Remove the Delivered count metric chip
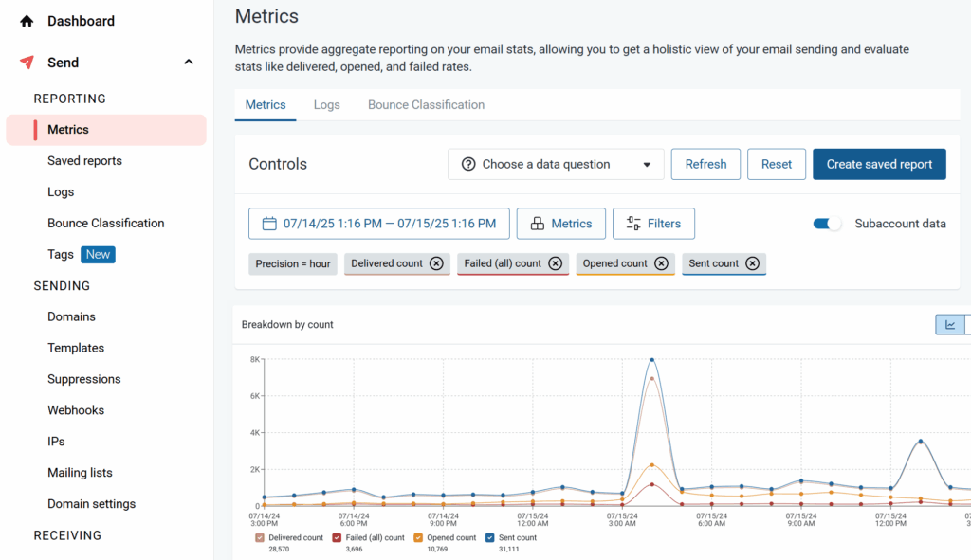The width and height of the screenshot is (971, 560). click(x=436, y=263)
